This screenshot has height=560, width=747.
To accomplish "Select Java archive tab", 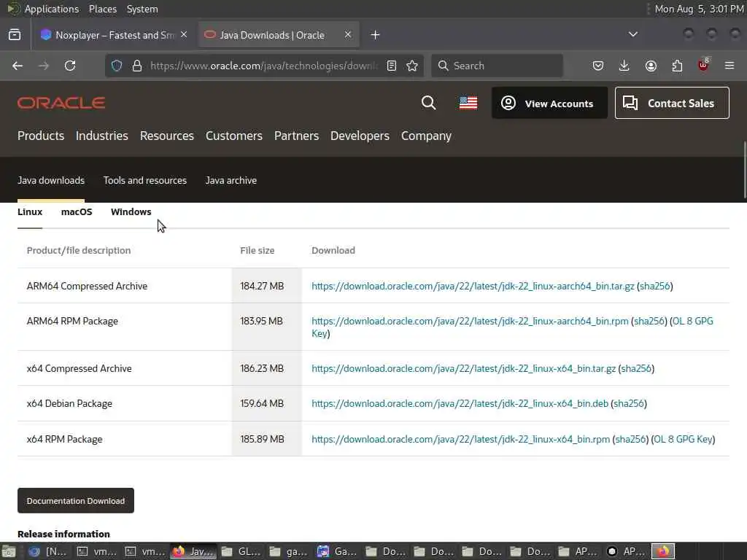I will tap(231, 181).
